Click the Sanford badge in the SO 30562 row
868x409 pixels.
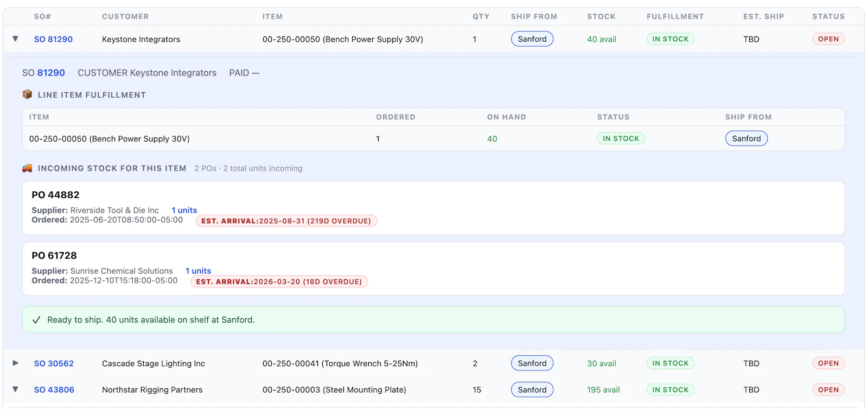(x=532, y=363)
